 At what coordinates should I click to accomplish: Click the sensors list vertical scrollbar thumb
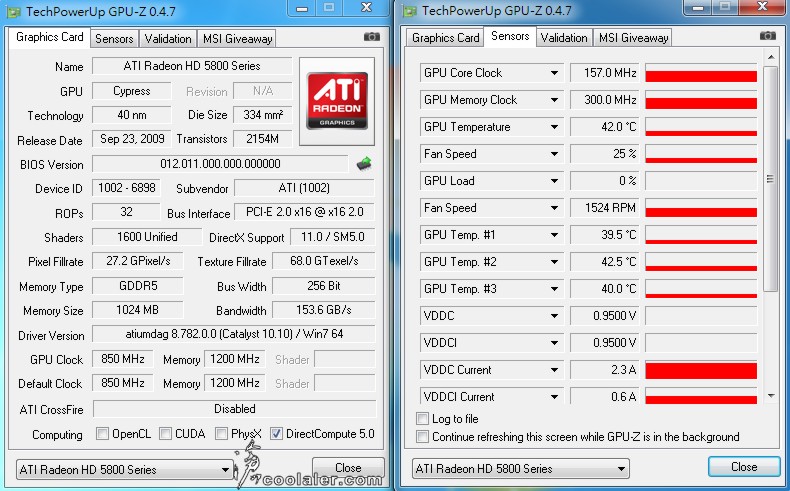click(x=770, y=179)
